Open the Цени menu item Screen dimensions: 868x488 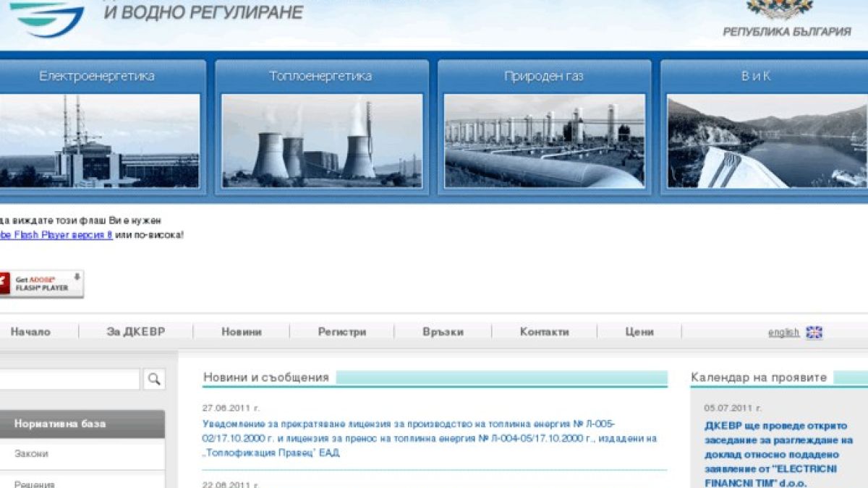tap(639, 332)
